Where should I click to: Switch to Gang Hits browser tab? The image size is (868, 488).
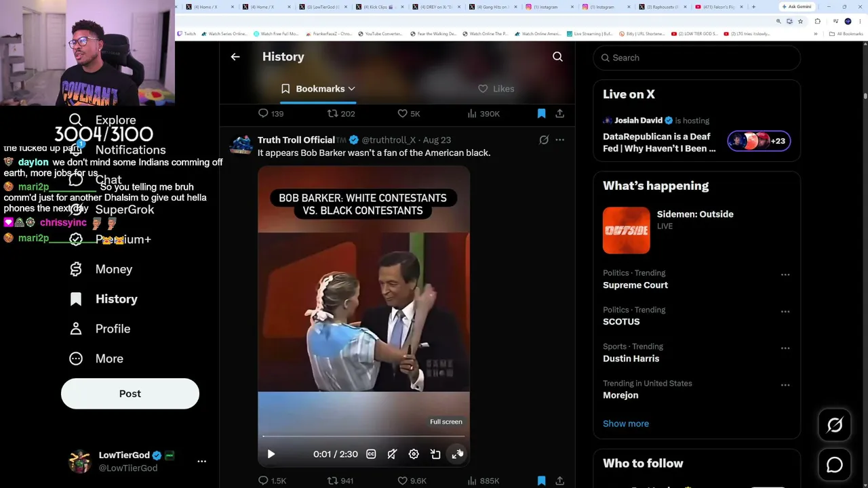coord(492,7)
